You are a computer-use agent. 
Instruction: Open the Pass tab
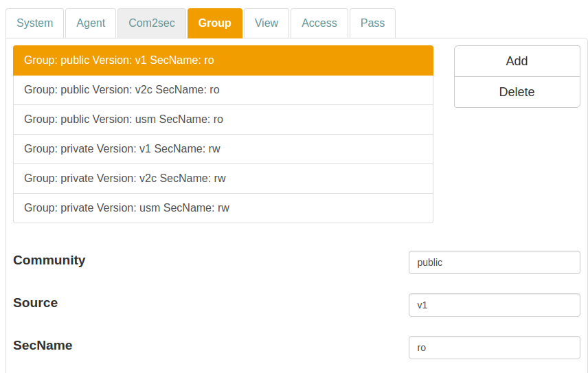click(x=372, y=23)
